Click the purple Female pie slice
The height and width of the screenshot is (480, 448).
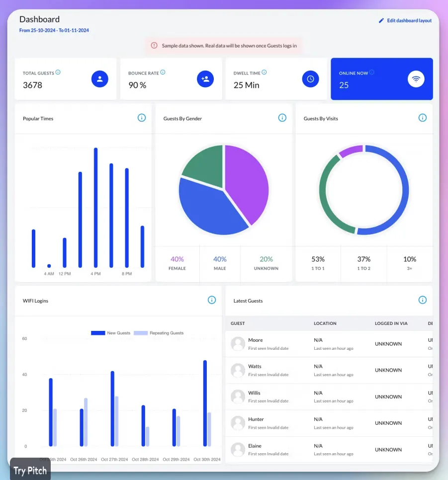[x=246, y=181]
